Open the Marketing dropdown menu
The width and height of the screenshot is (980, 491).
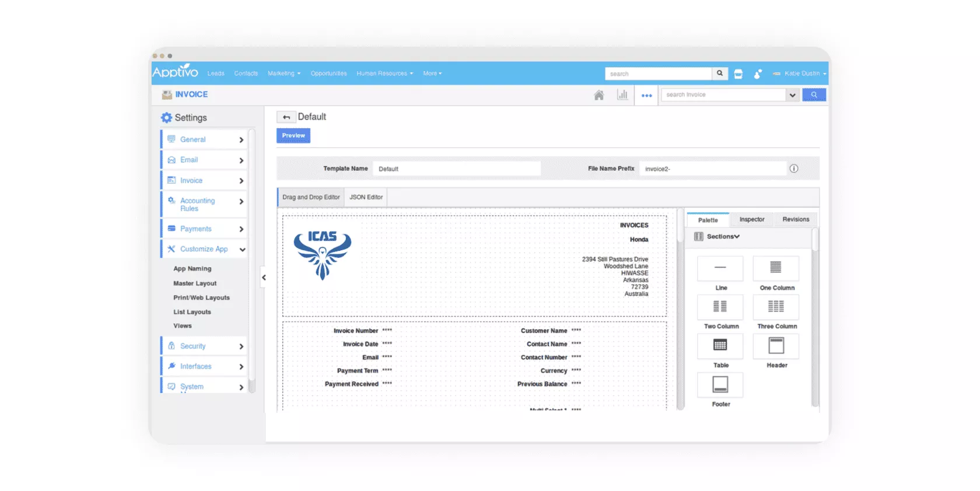click(x=284, y=73)
